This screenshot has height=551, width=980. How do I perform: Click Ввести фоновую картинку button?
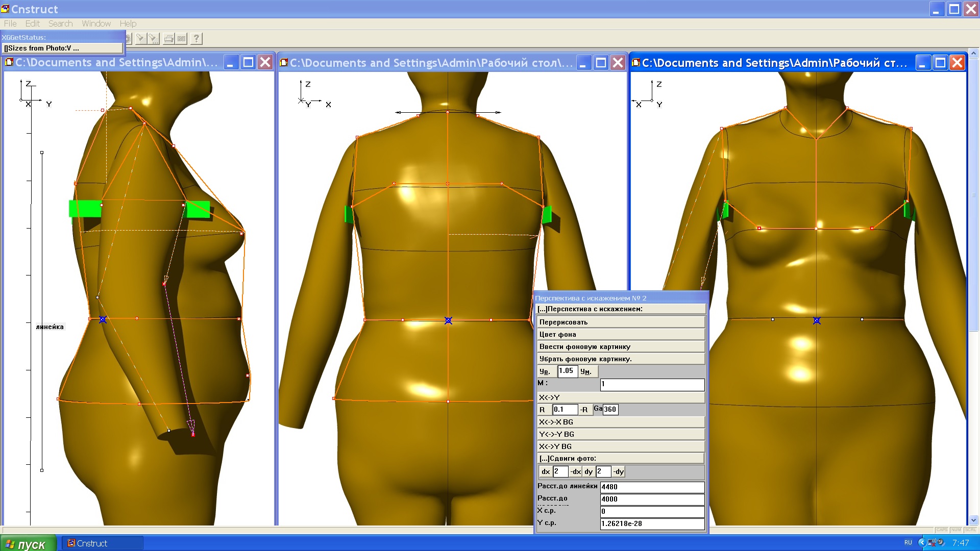pos(621,347)
